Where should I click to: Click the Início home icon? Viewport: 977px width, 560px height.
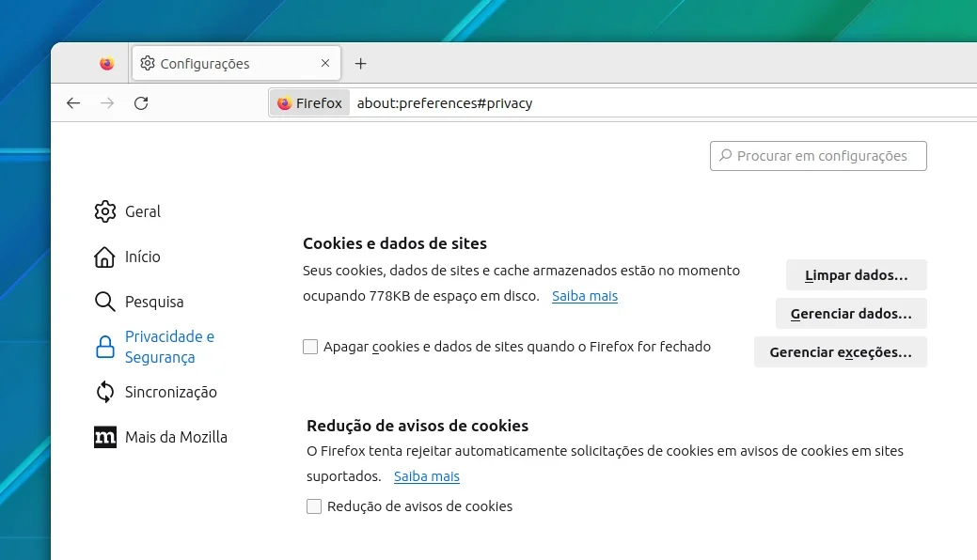(x=104, y=257)
